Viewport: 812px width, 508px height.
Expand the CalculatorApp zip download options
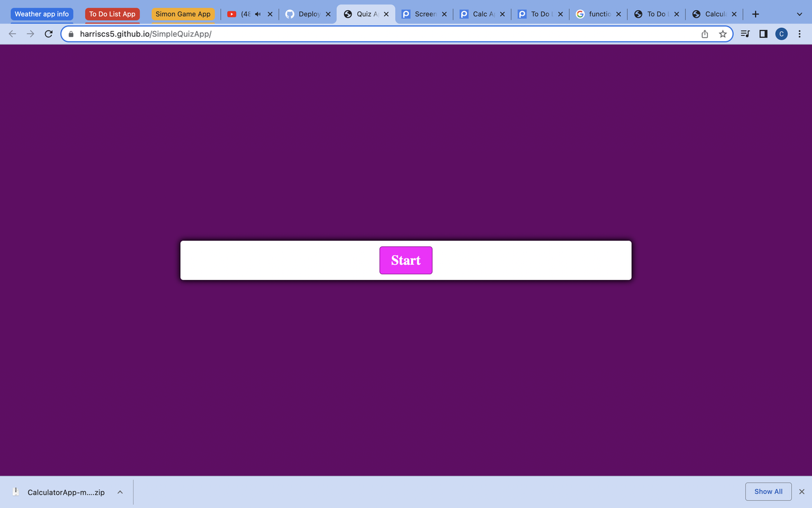120,491
